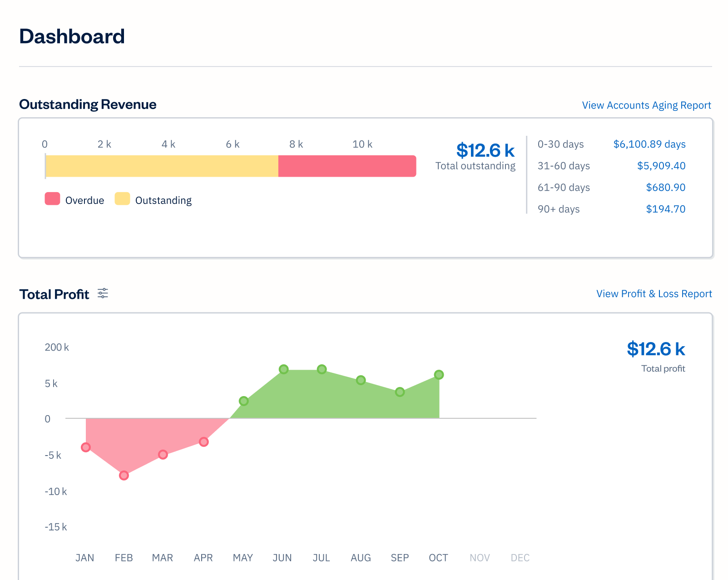
Task: Open View Accounts Aging Report link
Action: (x=646, y=105)
